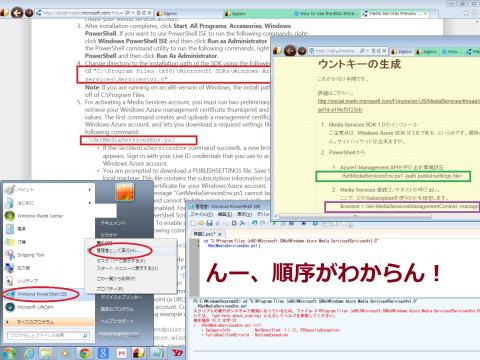480x360 pixels.
Task: Expand the はじめに submenu arrow
Action: [x=89, y=203]
